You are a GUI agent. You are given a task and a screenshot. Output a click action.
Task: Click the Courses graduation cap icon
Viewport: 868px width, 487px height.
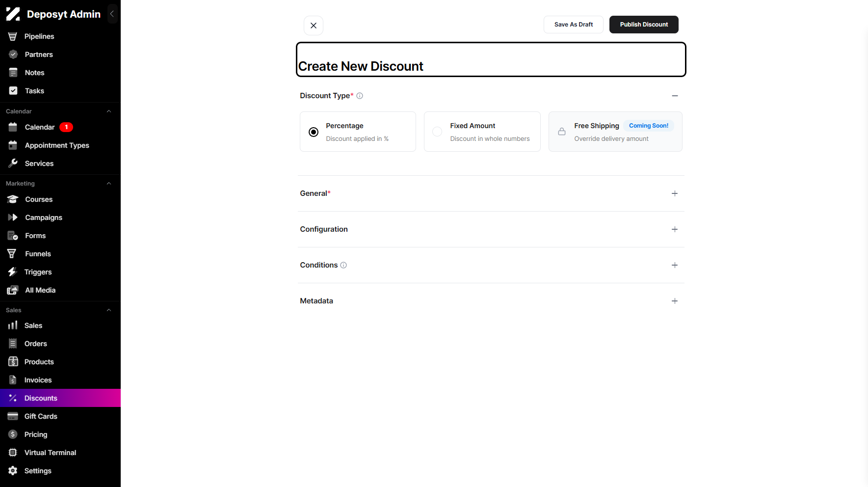[13, 199]
